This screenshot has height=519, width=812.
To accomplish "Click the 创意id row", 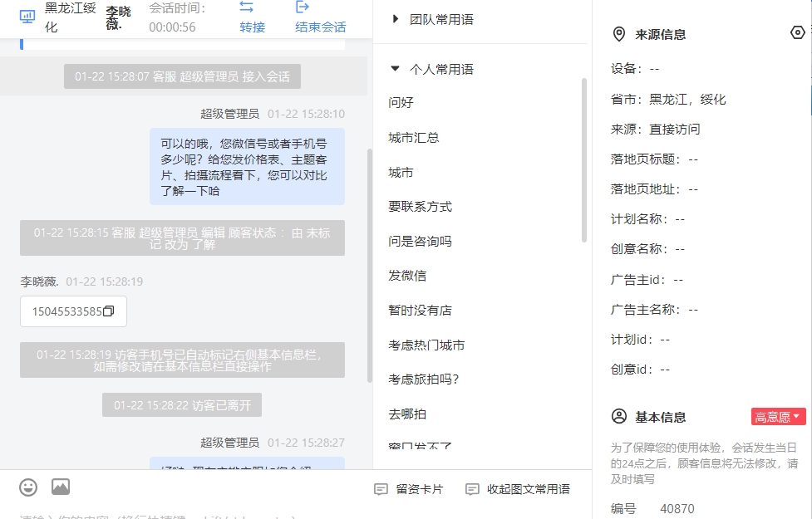I will pyautogui.click(x=641, y=370).
